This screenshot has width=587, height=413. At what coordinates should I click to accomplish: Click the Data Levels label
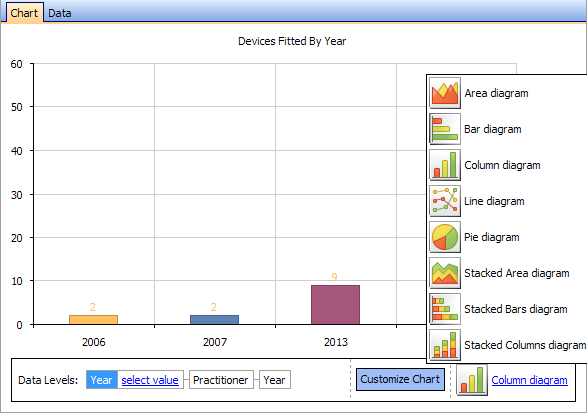(48, 380)
